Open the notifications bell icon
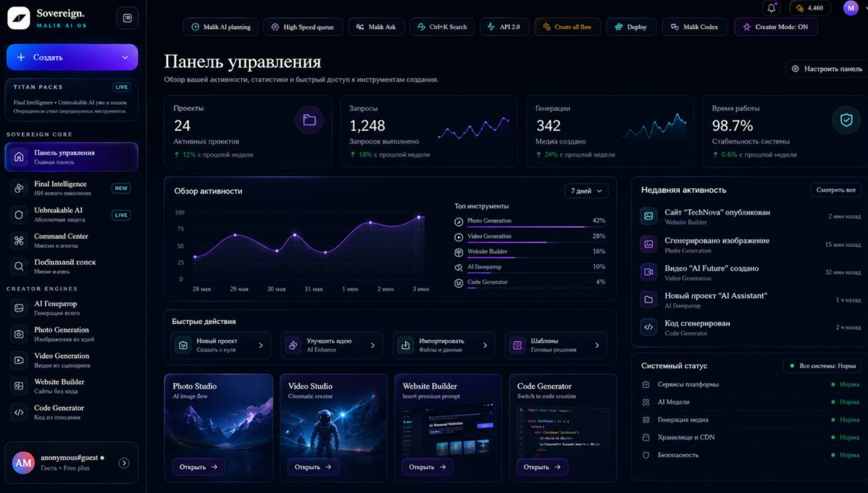 [771, 8]
